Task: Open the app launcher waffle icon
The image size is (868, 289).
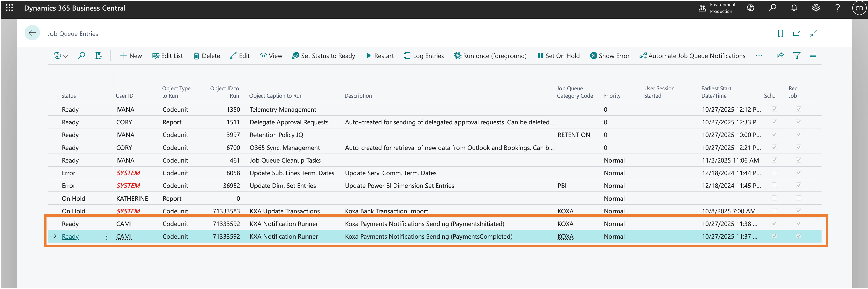Action: pos(10,8)
